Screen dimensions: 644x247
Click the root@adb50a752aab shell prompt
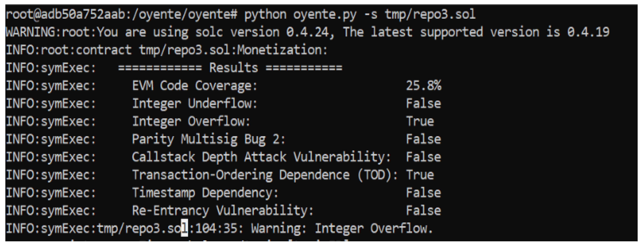tap(65, 15)
